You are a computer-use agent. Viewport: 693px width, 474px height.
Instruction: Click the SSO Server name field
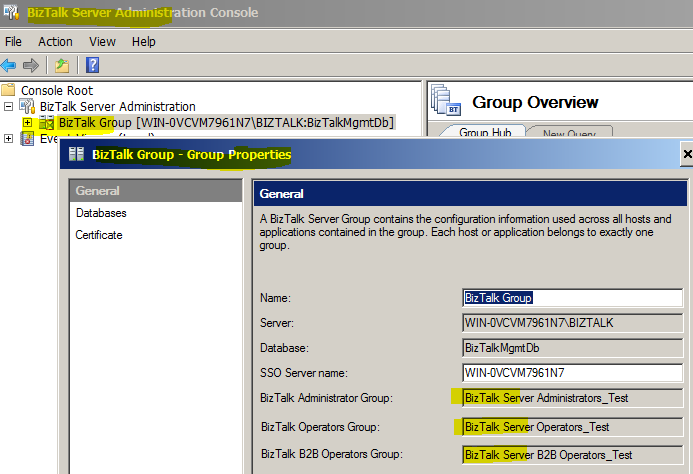pyautogui.click(x=572, y=373)
